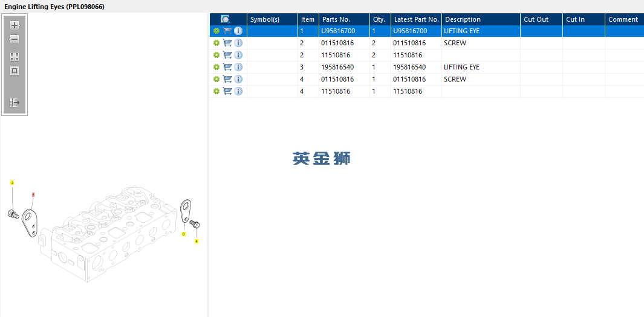The height and width of the screenshot is (317, 644).
Task: Click info icon for item 4 part 11510816
Action: pos(238,91)
